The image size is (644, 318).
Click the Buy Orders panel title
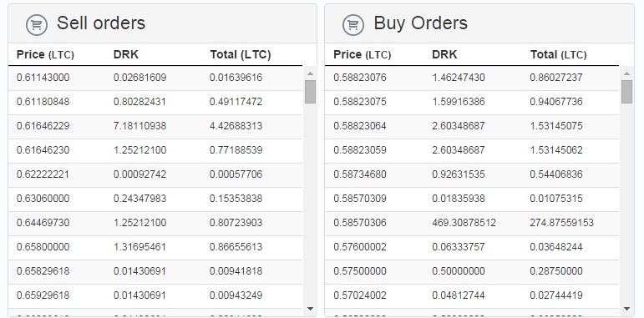click(421, 23)
